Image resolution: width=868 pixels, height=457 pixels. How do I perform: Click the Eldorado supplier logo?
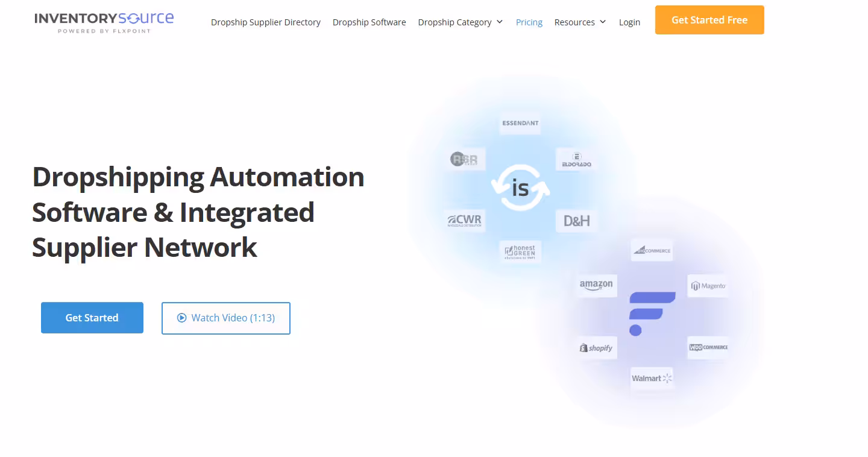click(x=576, y=159)
